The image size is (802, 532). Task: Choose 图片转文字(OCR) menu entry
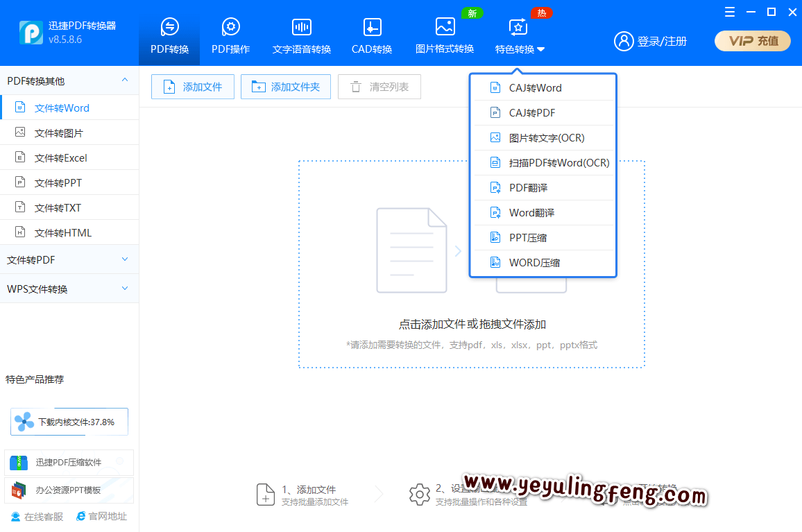[x=543, y=138]
